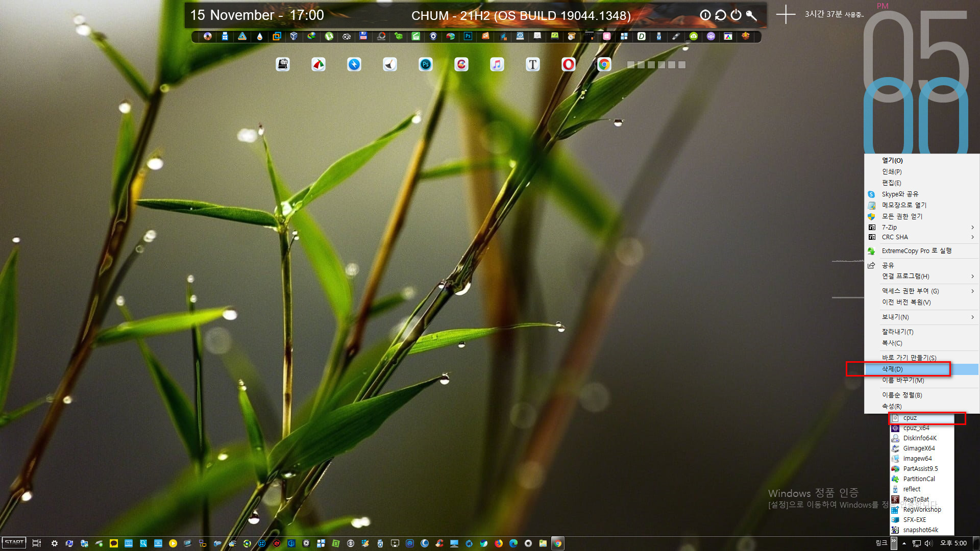The width and height of the screenshot is (980, 551).
Task: Choose 편집(E) in the context menu
Action: pyautogui.click(x=921, y=183)
